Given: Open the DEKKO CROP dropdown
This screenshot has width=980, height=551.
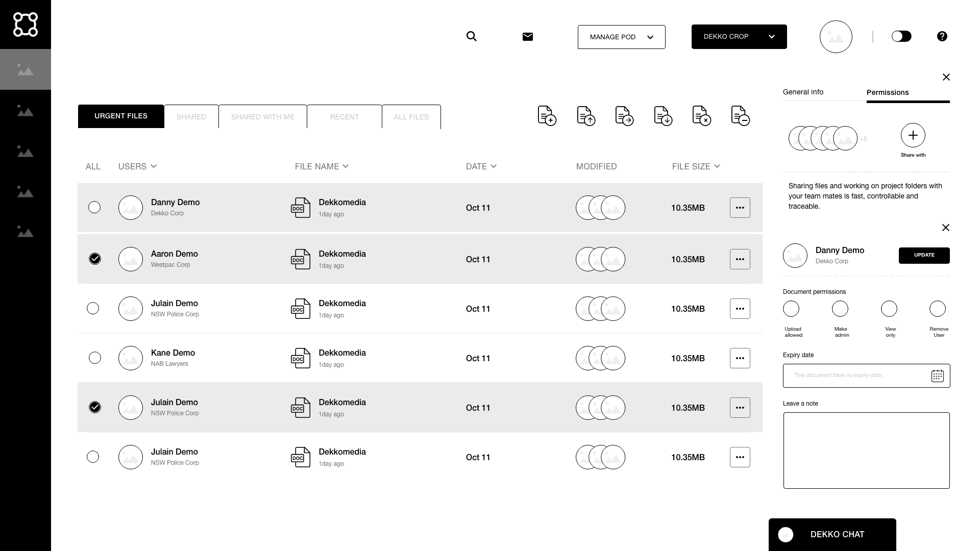Looking at the screenshot, I should click(739, 37).
